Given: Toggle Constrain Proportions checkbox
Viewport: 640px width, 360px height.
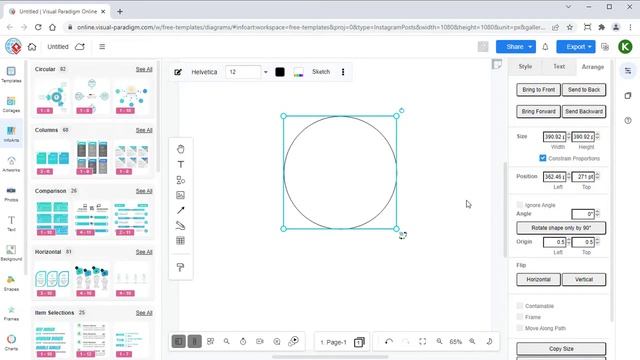Looking at the screenshot, I should coord(542,158).
